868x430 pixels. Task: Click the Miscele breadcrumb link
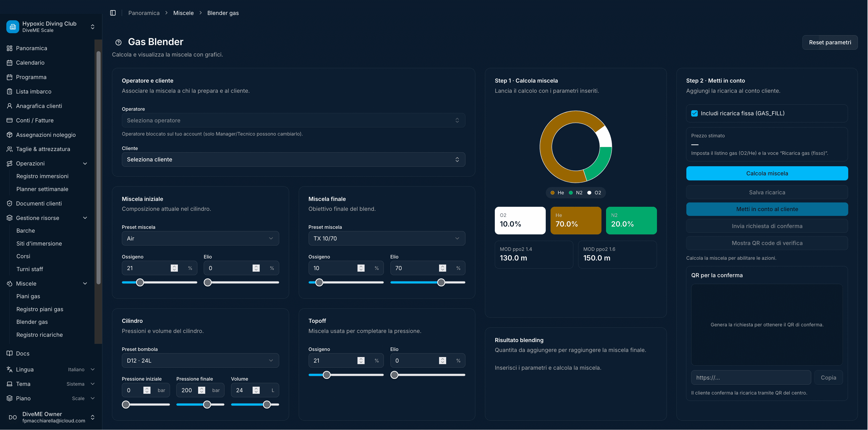(183, 13)
